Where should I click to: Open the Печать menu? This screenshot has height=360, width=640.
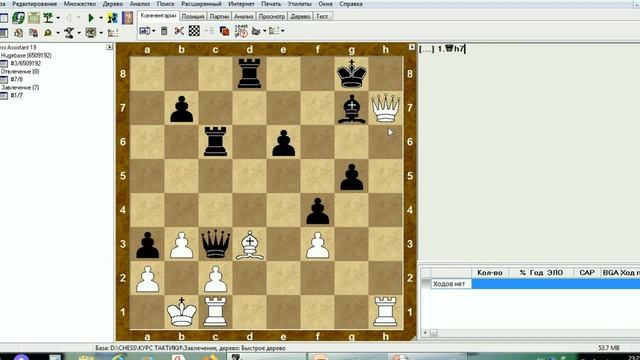(x=271, y=4)
